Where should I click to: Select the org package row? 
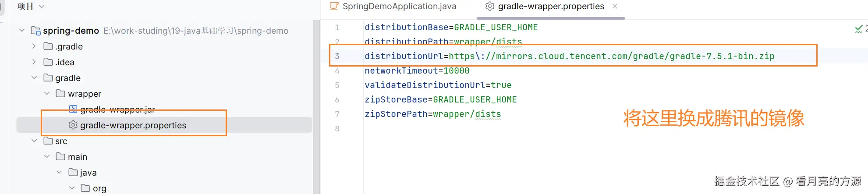point(164,188)
